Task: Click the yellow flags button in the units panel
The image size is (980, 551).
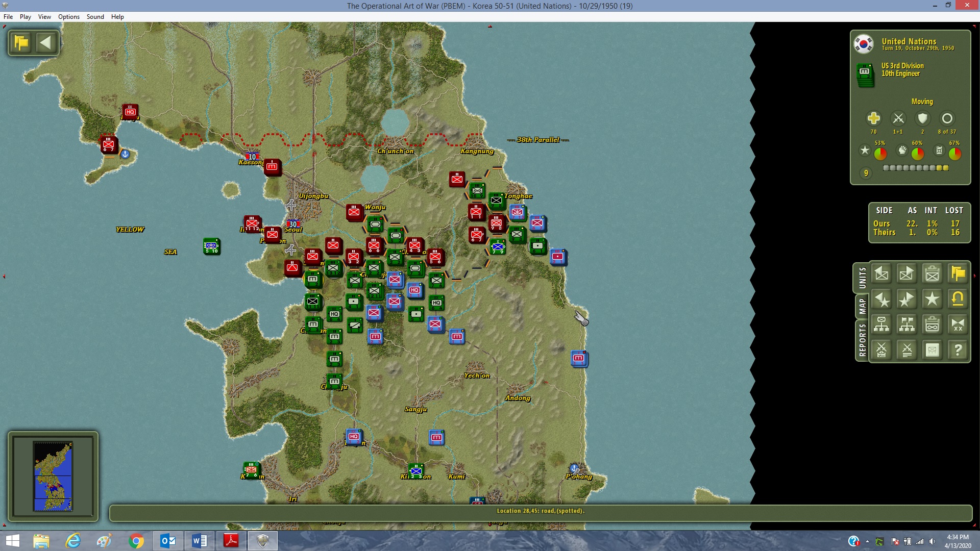Action: click(x=958, y=274)
